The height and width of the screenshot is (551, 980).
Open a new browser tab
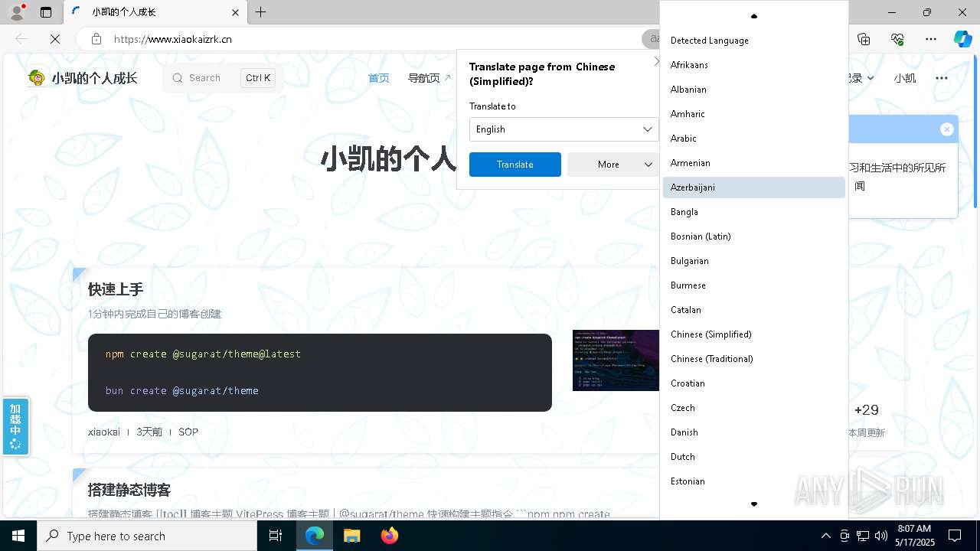click(261, 12)
